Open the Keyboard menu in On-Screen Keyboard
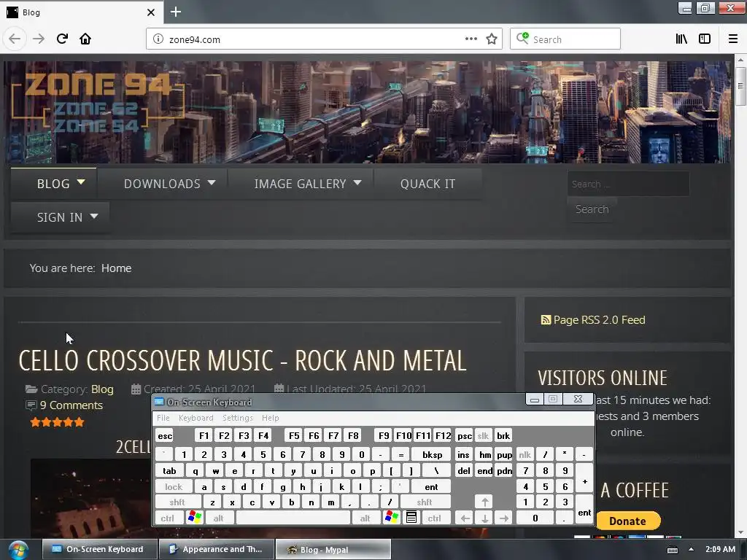This screenshot has width=747, height=560. click(x=196, y=418)
